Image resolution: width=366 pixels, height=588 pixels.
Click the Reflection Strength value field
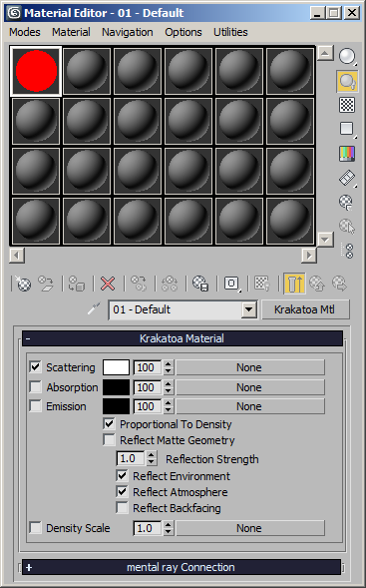pyautogui.click(x=131, y=458)
